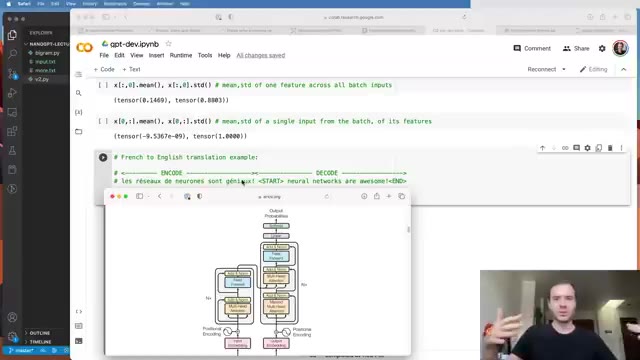The height and width of the screenshot is (360, 640).
Task: Add a new Text cell
Action: [131, 69]
